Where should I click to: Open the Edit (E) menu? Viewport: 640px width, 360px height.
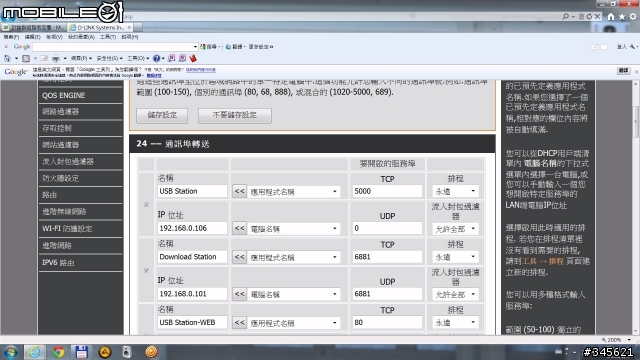[32, 37]
